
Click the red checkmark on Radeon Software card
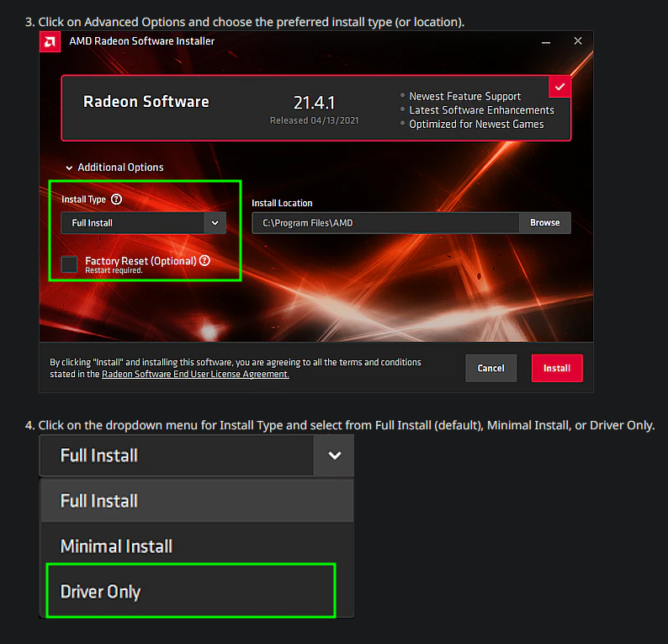(559, 87)
